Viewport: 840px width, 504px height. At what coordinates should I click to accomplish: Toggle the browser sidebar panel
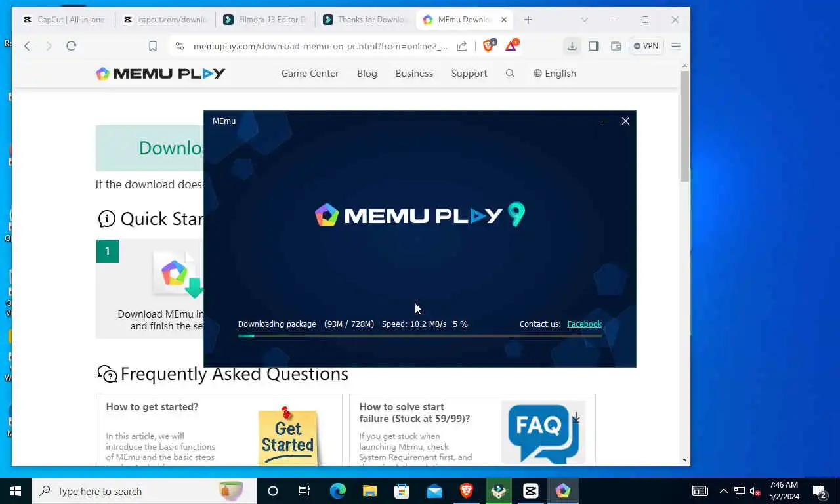(594, 46)
